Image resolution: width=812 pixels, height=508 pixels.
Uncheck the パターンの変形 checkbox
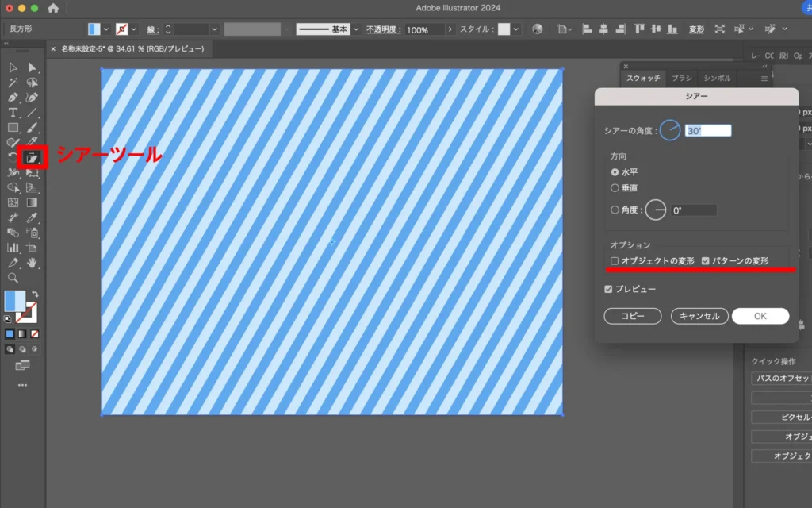pyautogui.click(x=705, y=260)
